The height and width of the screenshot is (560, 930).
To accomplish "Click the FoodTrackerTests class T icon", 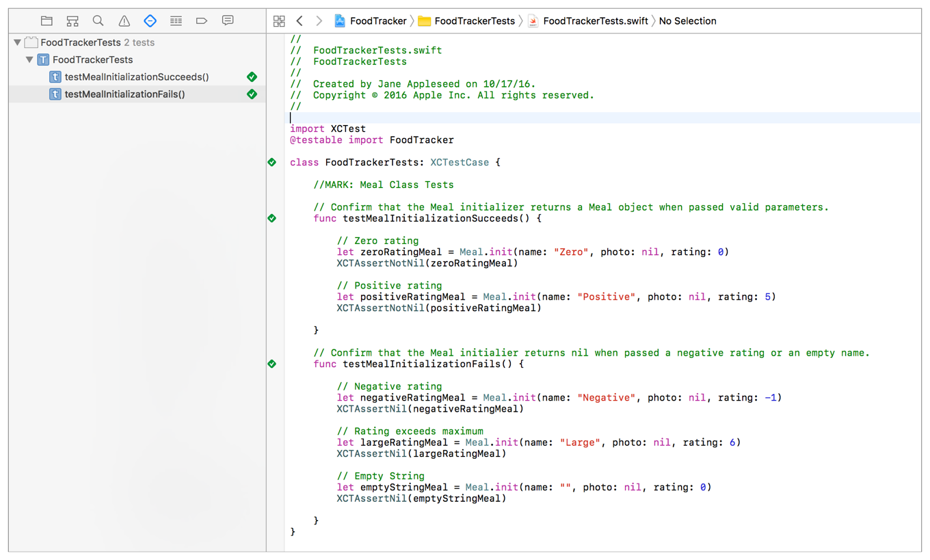I will point(43,59).
